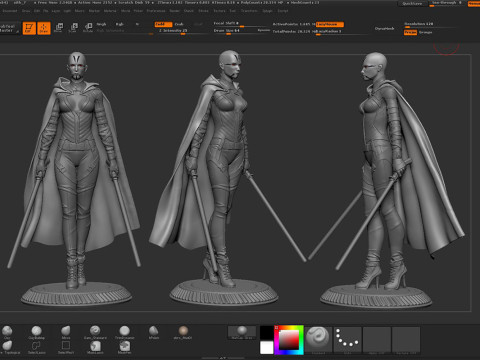Click the TotalPoints readout
Image resolution: width=480 pixels, height=360 pixels.
(294, 32)
